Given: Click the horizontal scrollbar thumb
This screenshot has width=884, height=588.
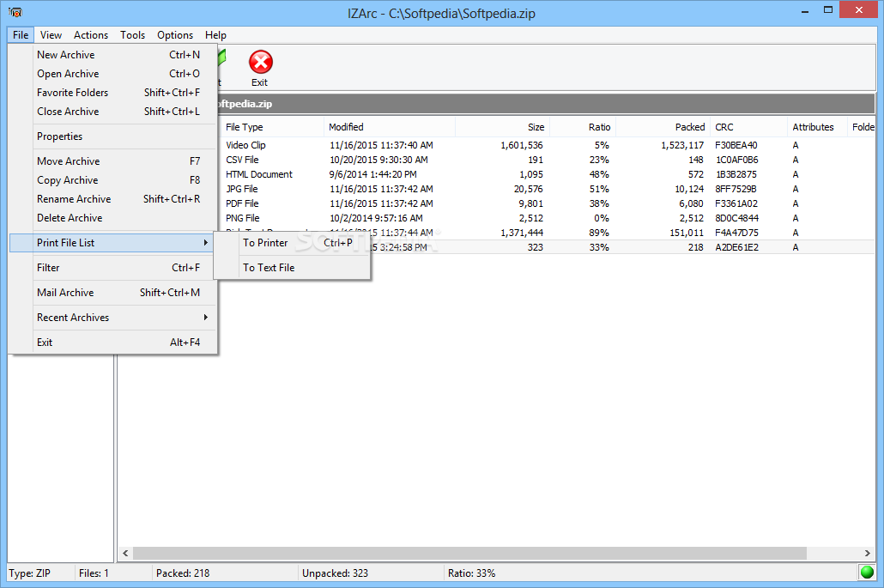Looking at the screenshot, I should 469,553.
